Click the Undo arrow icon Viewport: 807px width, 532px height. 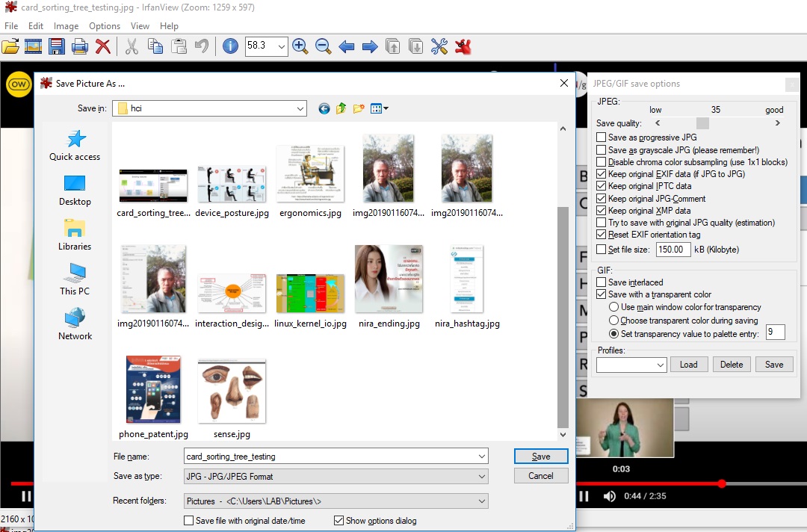point(201,46)
